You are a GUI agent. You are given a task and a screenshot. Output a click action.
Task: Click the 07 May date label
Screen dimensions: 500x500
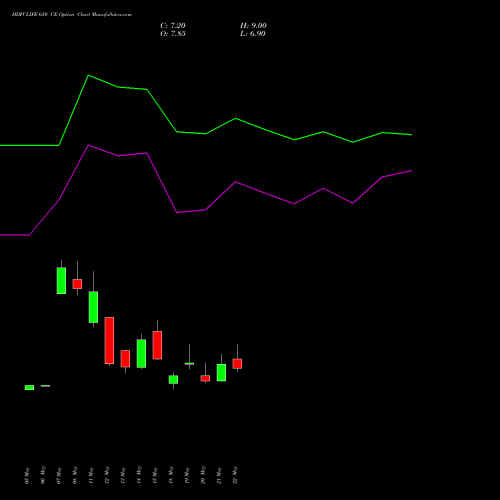59,475
